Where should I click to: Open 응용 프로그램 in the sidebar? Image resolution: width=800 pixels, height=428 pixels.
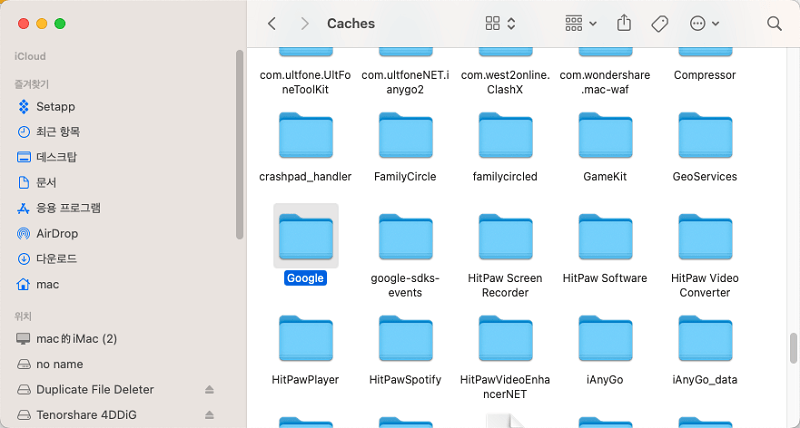point(68,208)
